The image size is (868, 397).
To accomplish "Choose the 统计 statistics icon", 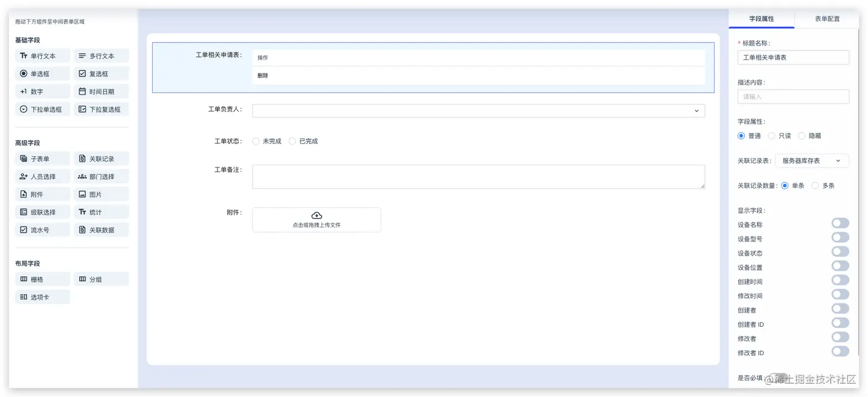I will 82,212.
